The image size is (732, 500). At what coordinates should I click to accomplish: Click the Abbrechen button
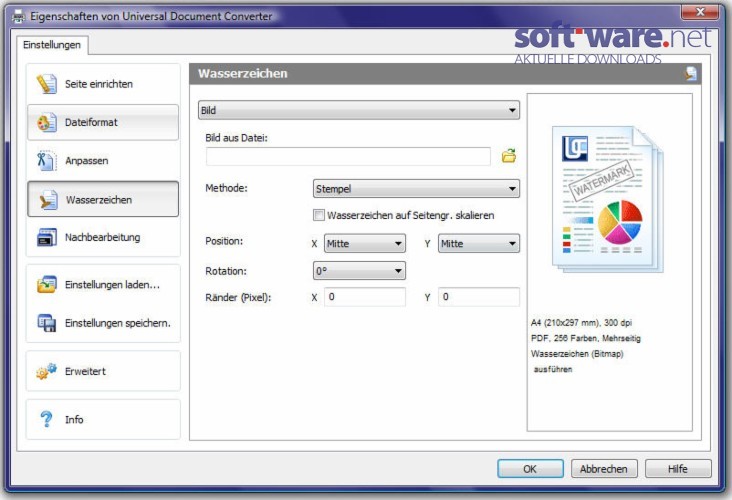click(604, 469)
